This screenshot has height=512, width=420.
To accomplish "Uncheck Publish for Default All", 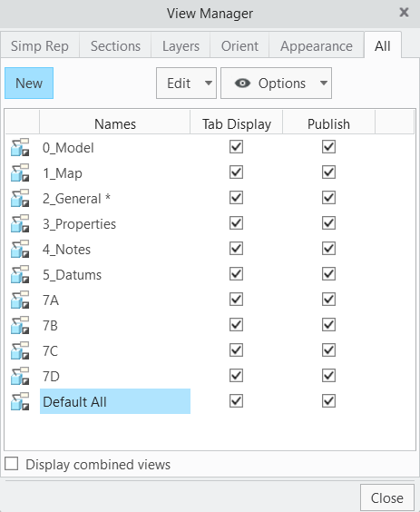I will 328,401.
